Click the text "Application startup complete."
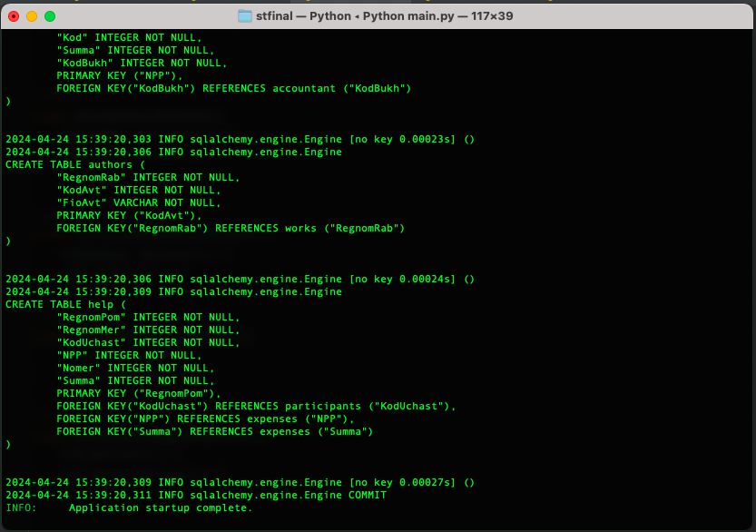 click(x=161, y=507)
